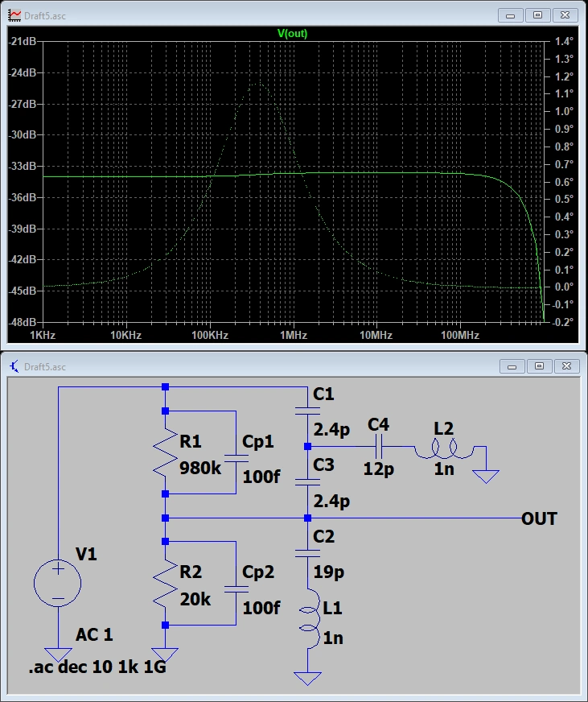Click the V(out) trace label
The height and width of the screenshot is (702, 588).
(x=292, y=34)
